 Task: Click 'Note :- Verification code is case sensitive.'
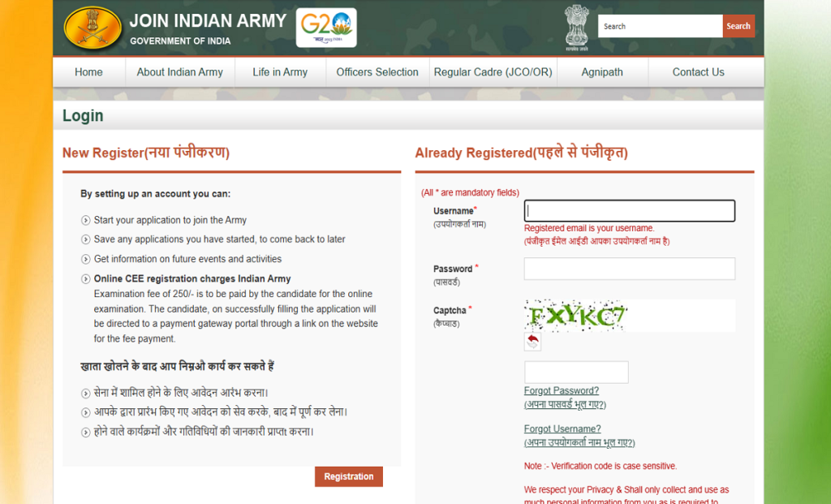[601, 466]
